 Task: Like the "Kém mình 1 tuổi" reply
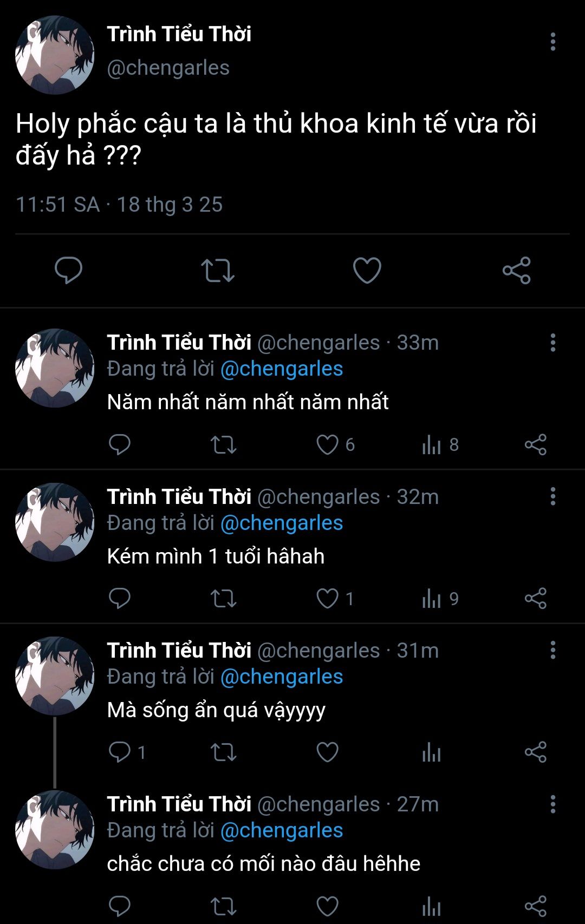327,599
